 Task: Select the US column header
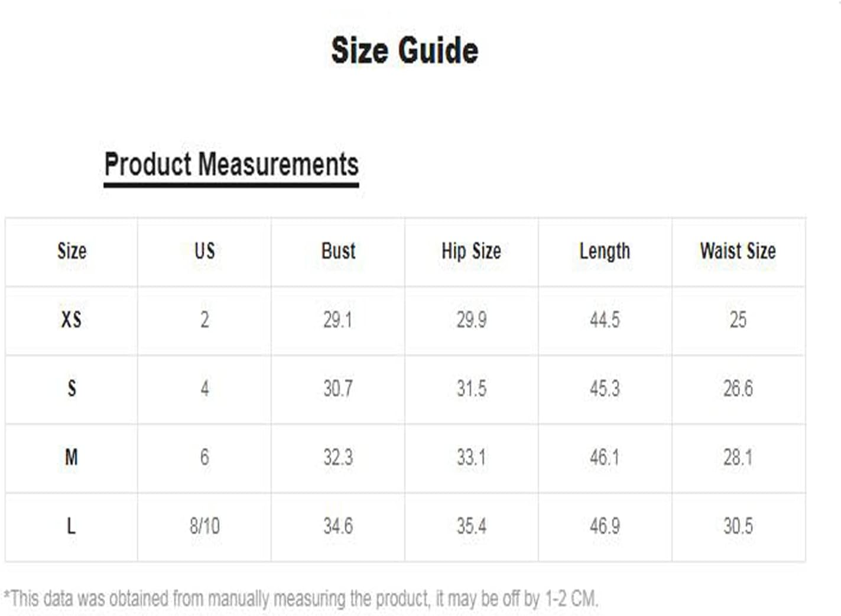pos(204,251)
